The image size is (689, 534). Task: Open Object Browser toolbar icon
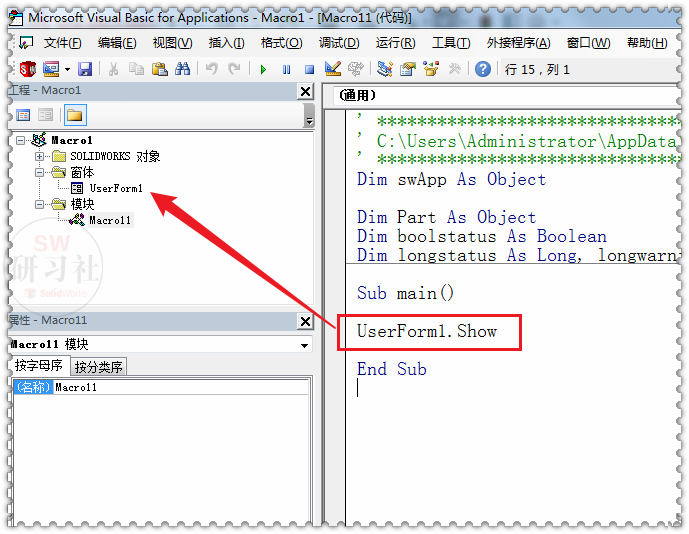(x=431, y=69)
